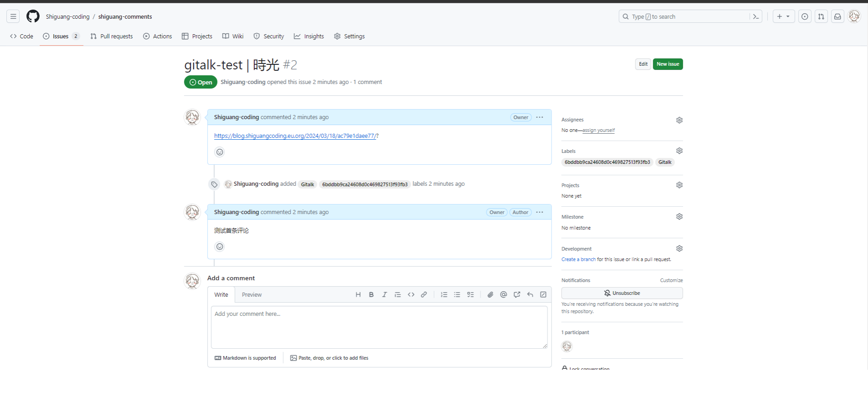Open the user avatar menu in header

pos(854,16)
